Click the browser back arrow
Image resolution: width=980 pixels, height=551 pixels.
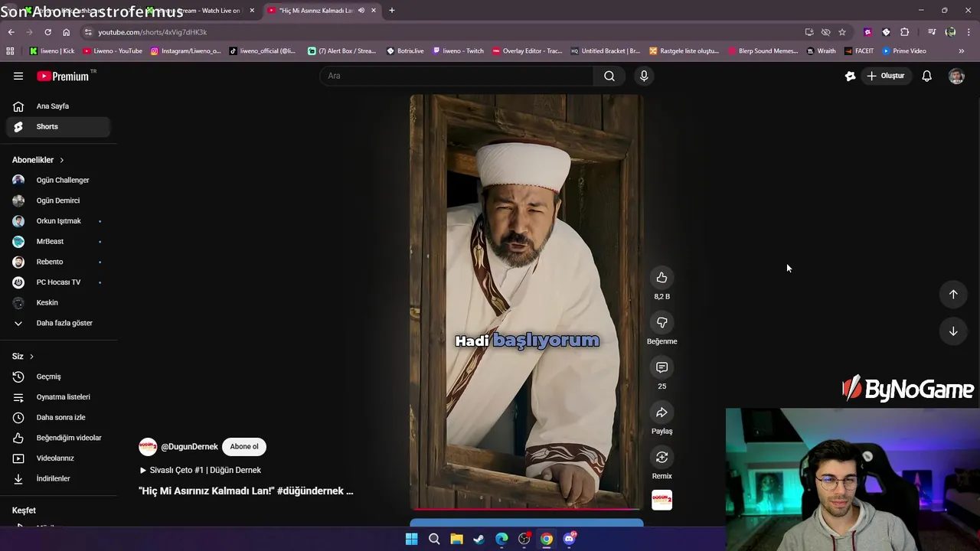click(x=11, y=32)
